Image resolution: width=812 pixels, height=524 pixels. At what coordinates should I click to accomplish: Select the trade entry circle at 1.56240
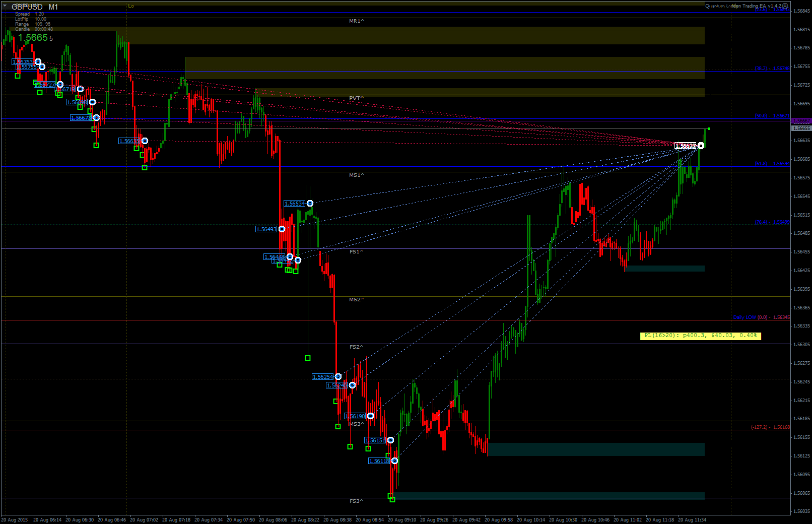352,385
